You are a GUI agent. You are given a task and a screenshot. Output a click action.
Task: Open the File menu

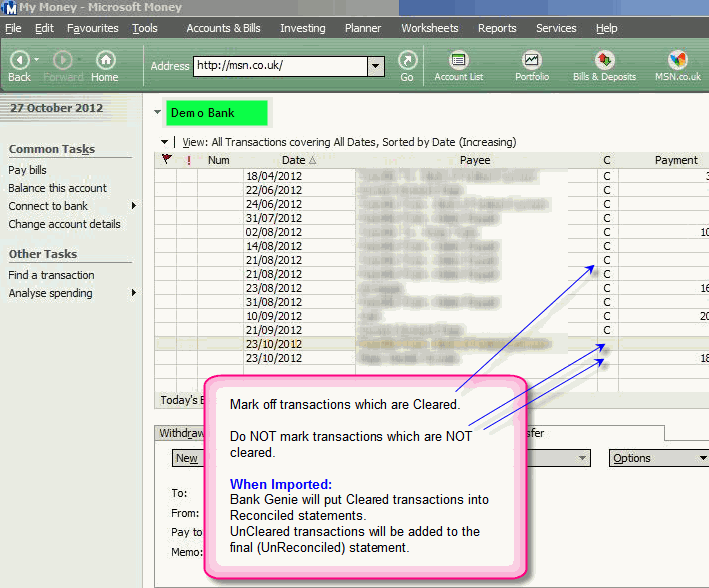13,28
